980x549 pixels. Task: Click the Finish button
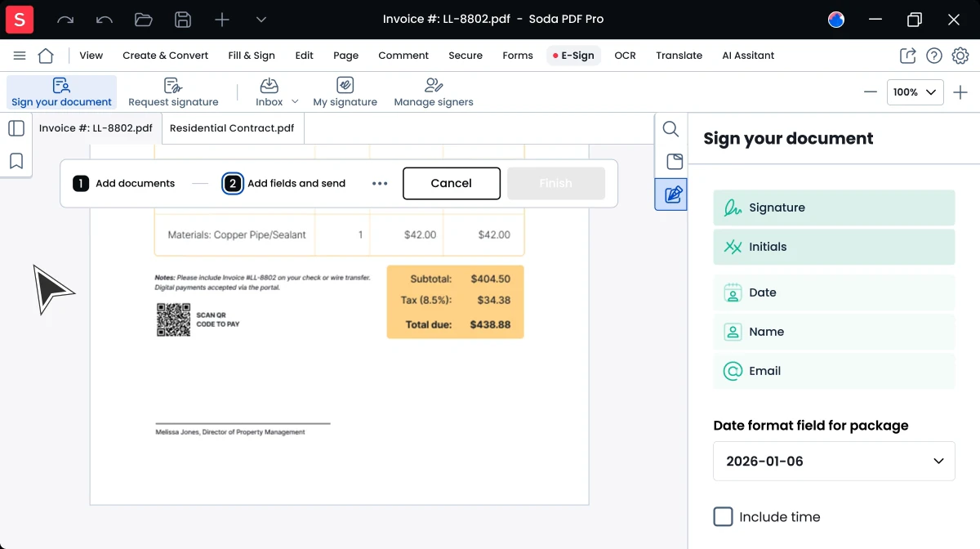(556, 183)
